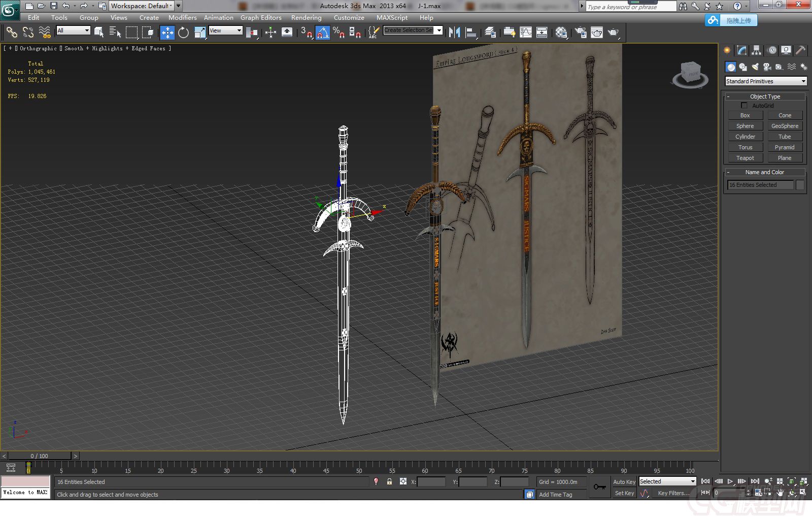812x520 pixels.
Task: Click the Sphere primitive button
Action: pos(745,126)
